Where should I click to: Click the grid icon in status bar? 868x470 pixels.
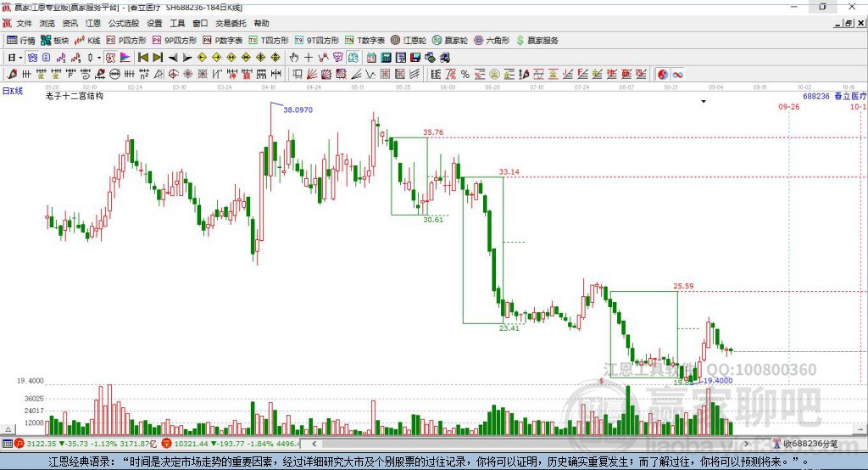click(x=7, y=444)
